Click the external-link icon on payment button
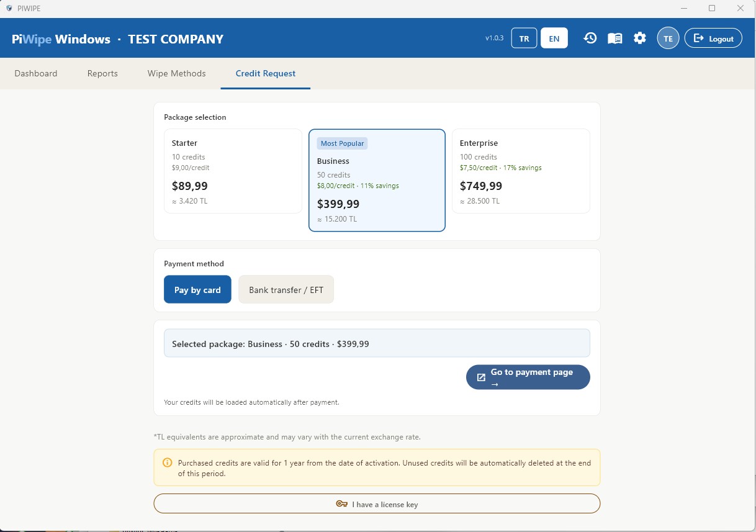This screenshot has width=756, height=532. (481, 377)
